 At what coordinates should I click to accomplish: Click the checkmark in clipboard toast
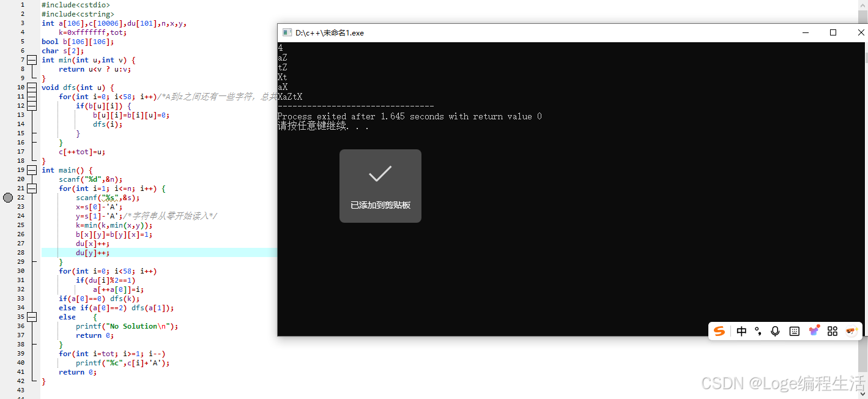(380, 174)
